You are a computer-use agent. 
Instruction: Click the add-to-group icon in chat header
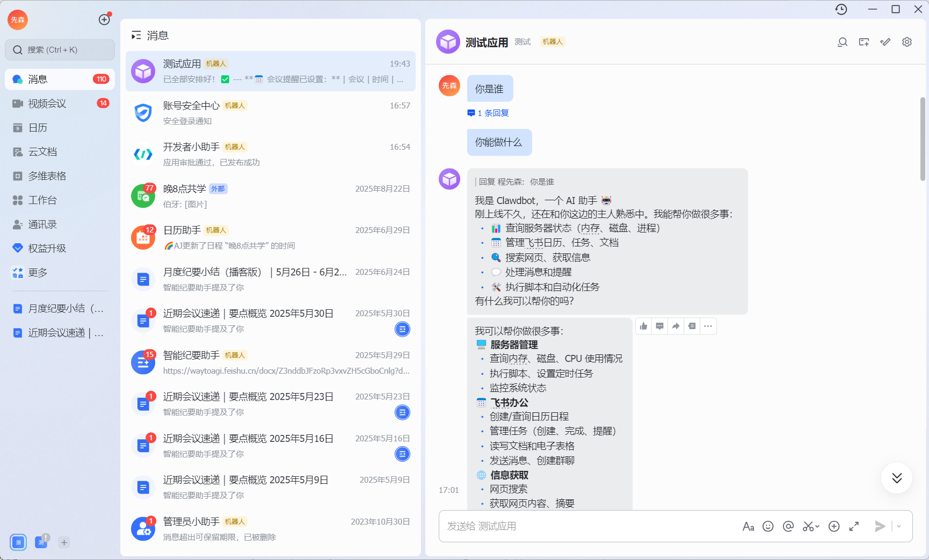[864, 42]
